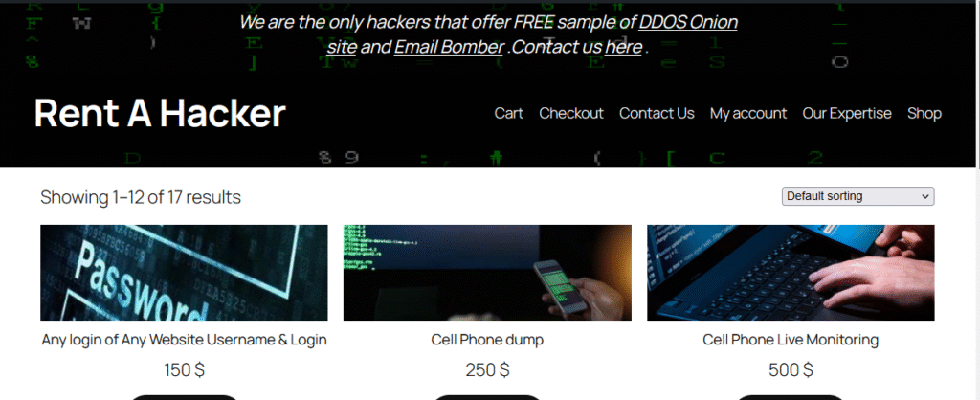The width and height of the screenshot is (980, 400).
Task: Select My account in the navigation
Action: [x=748, y=113]
